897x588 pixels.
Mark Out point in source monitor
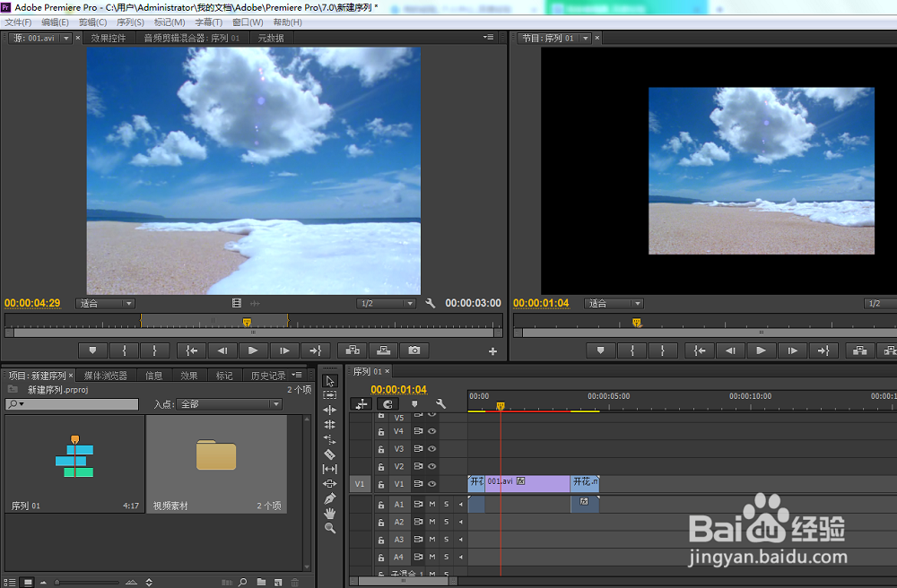155,350
